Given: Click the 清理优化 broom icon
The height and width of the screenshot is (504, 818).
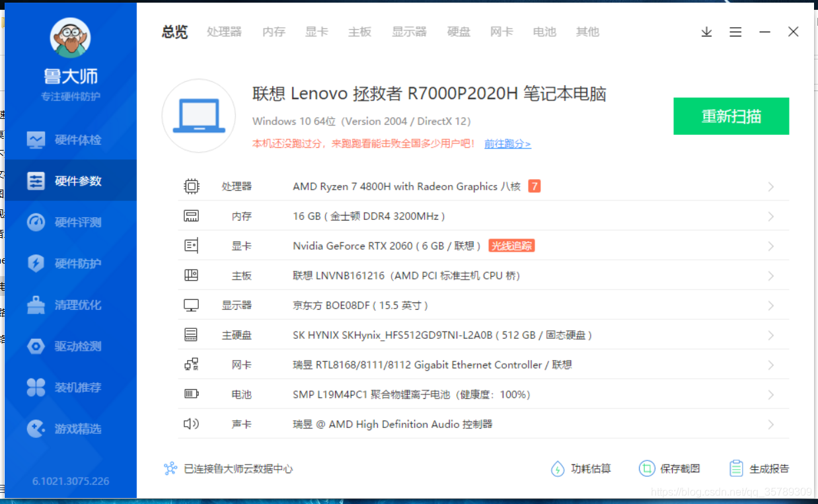Looking at the screenshot, I should pyautogui.click(x=36, y=305).
